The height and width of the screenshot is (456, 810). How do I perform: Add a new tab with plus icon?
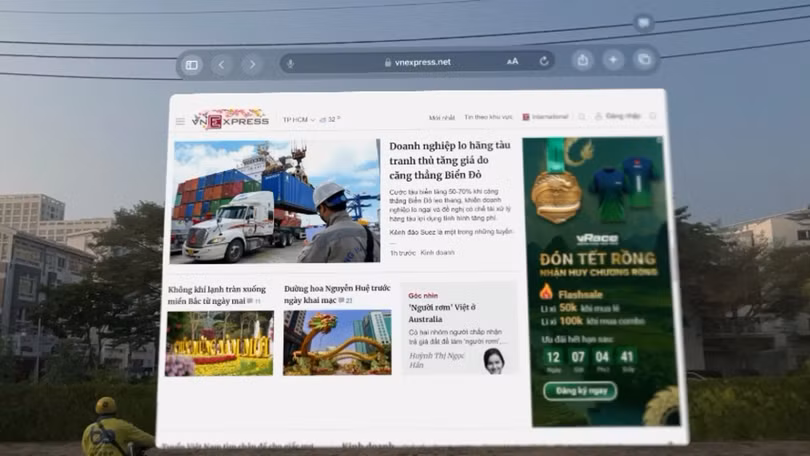(x=613, y=59)
